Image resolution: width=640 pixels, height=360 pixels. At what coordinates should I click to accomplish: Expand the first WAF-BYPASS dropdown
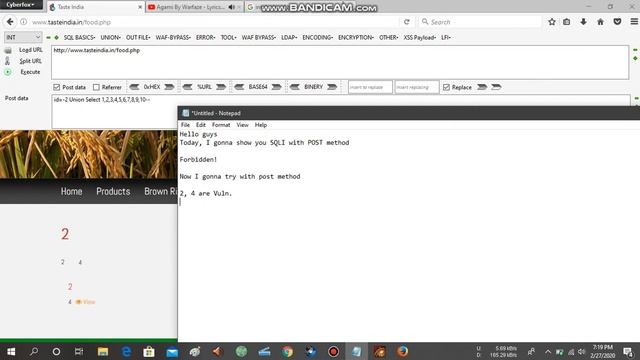173,37
